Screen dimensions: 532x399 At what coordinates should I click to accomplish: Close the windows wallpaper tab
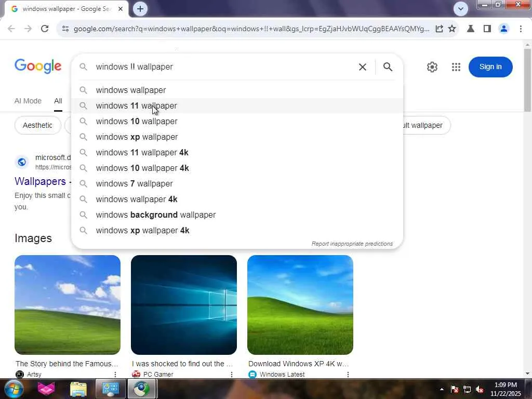pyautogui.click(x=121, y=9)
